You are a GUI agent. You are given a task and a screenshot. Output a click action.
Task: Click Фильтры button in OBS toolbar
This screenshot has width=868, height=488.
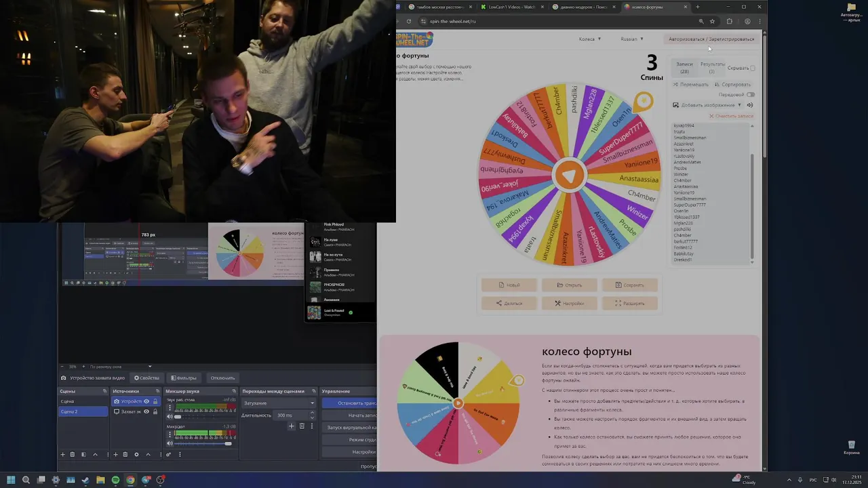tap(183, 378)
